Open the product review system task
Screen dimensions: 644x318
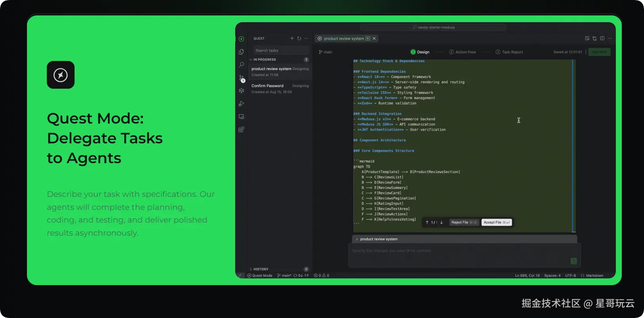pyautogui.click(x=280, y=72)
